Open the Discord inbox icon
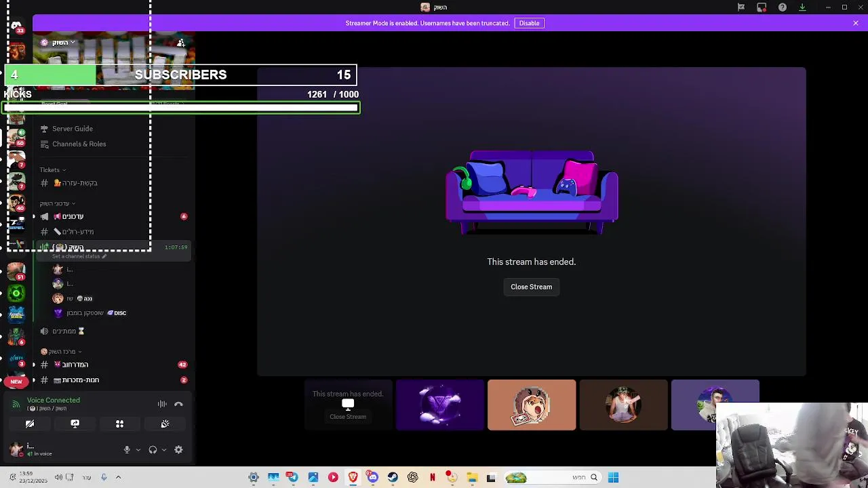 (x=762, y=7)
